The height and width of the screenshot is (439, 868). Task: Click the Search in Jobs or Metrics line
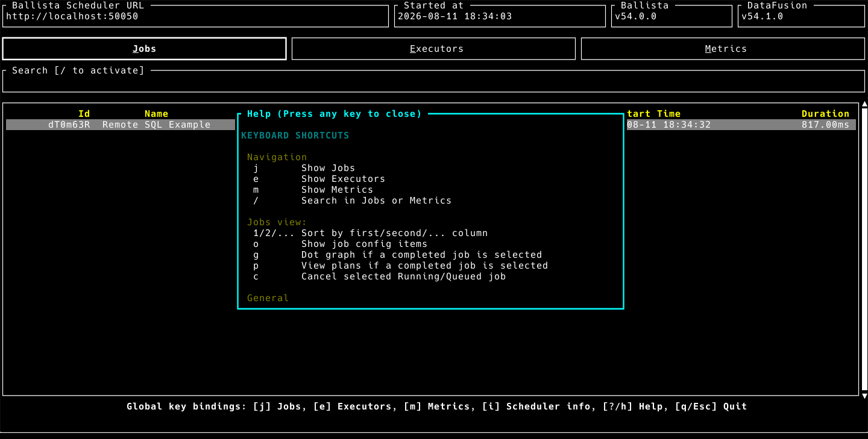[x=353, y=201]
